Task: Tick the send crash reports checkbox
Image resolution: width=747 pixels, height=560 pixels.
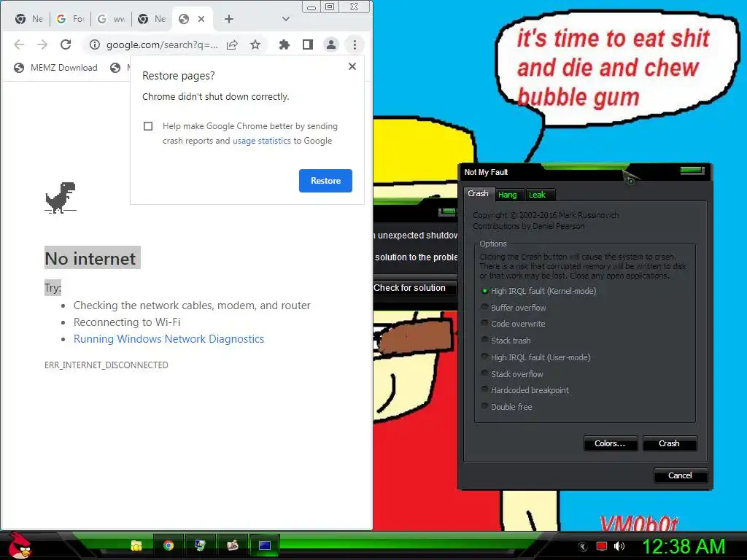Action: (148, 126)
